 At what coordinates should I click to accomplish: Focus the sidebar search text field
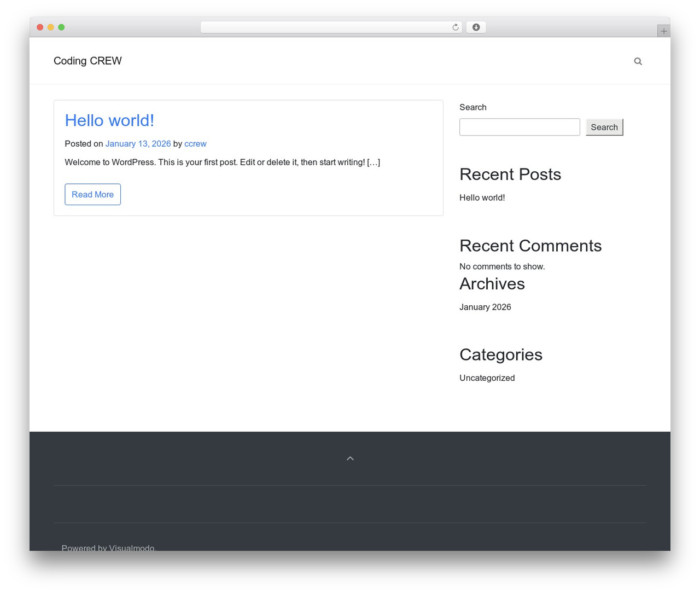(520, 127)
